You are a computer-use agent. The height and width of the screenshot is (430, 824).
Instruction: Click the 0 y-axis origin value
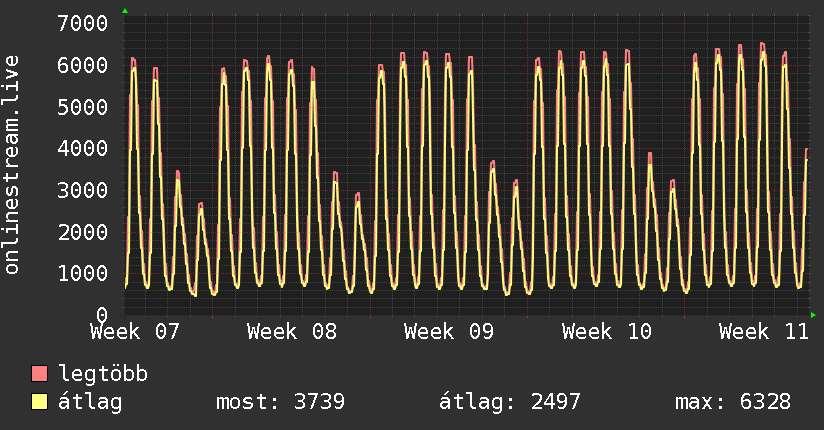click(x=102, y=315)
